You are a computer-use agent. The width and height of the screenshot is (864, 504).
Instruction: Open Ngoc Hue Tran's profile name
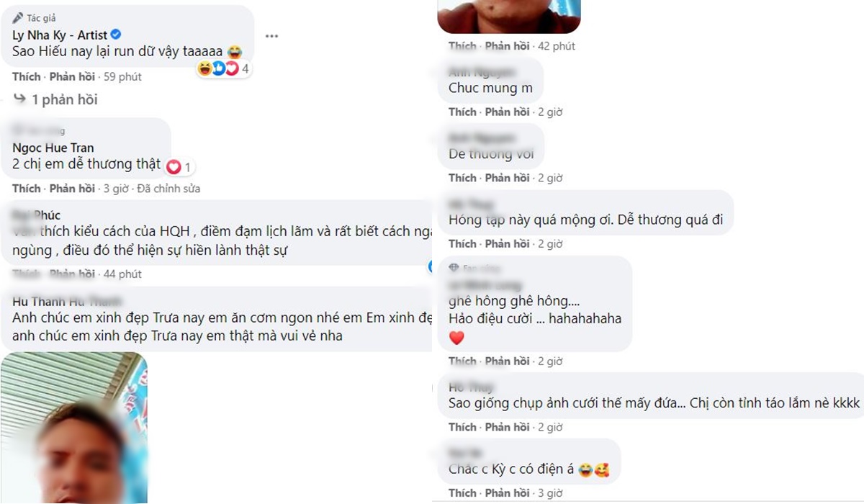[x=53, y=148]
